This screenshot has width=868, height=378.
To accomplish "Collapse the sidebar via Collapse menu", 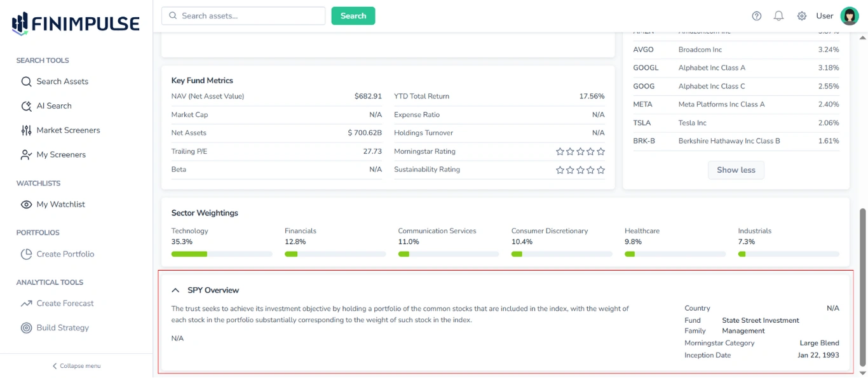I will point(76,365).
